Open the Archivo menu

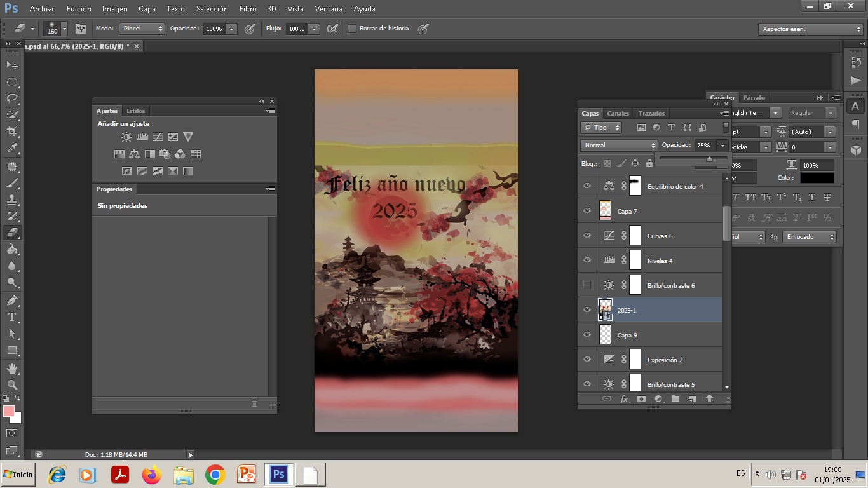tap(43, 9)
